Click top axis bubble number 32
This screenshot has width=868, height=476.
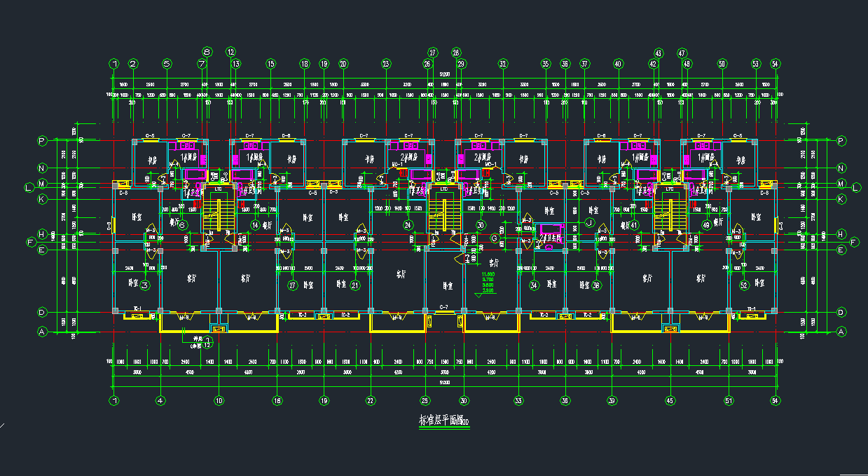coord(503,64)
